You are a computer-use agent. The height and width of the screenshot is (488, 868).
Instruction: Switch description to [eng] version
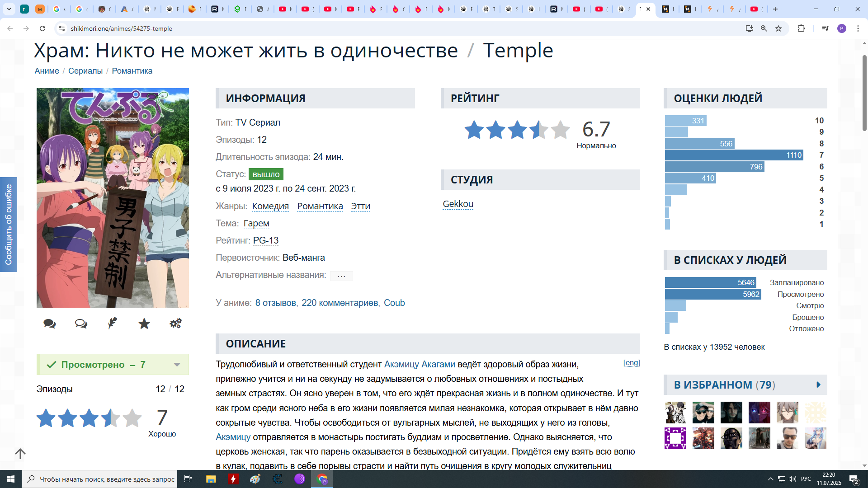tap(632, 363)
